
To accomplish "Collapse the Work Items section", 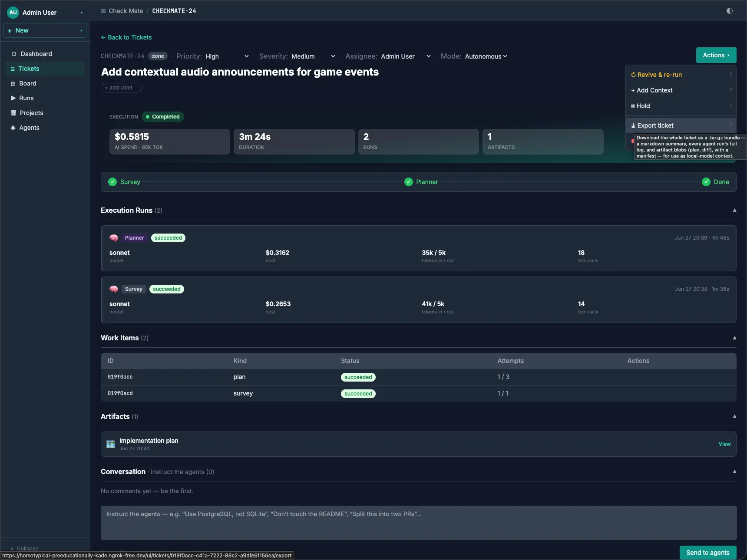I will click(x=734, y=338).
